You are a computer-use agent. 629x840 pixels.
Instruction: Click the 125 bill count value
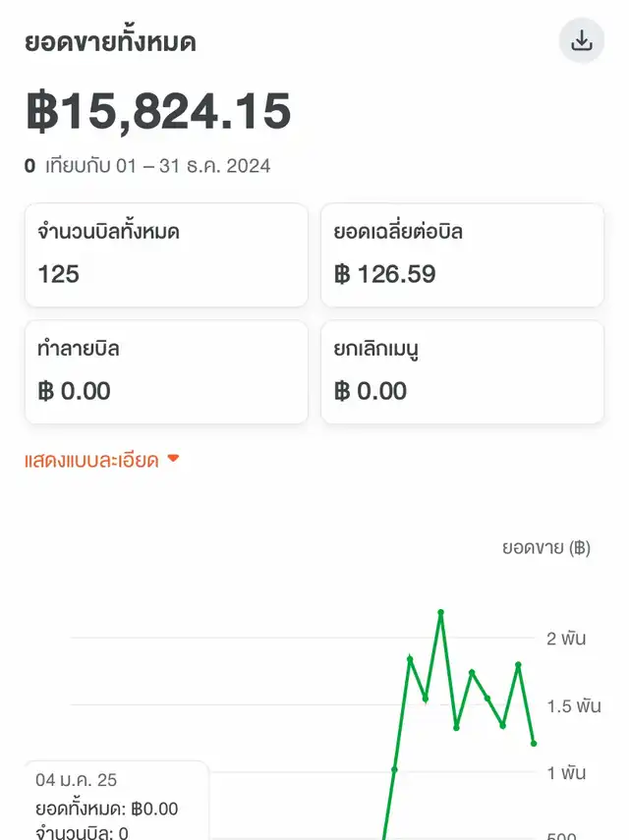(x=58, y=274)
